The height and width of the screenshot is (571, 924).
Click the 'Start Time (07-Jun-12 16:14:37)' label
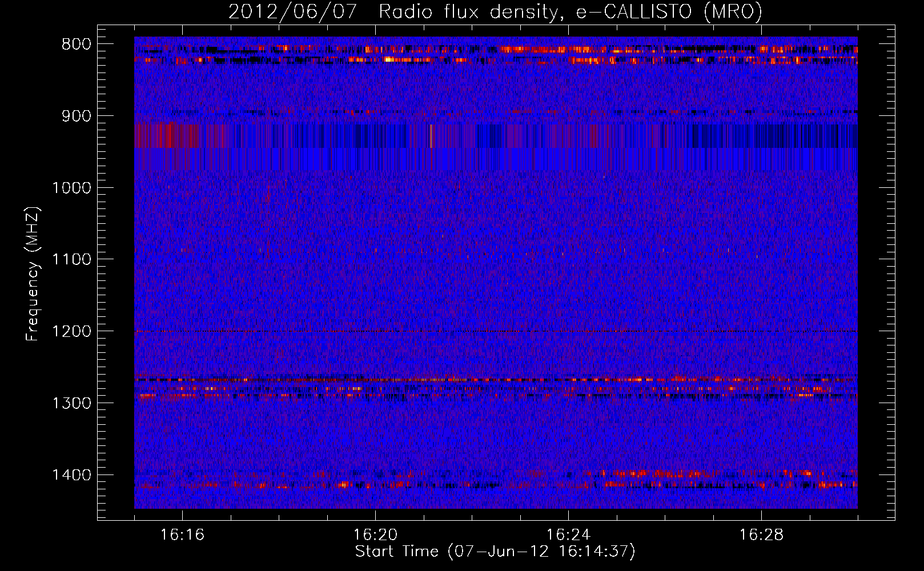point(495,552)
